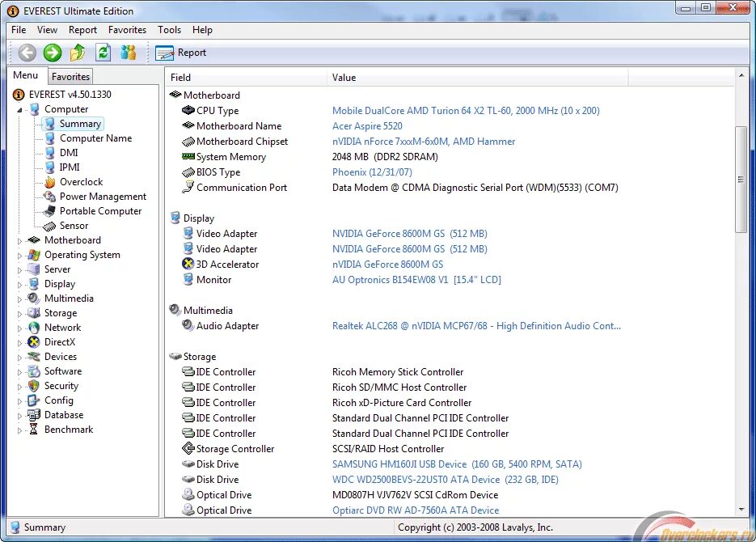Open the Phoenix BIOS link
Screen dimensions: 756x542
[372, 172]
